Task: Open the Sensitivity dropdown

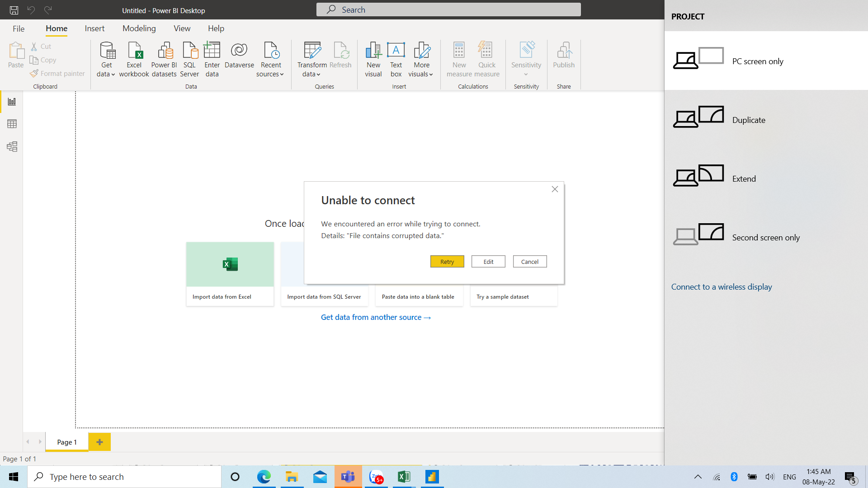Action: pos(526,60)
